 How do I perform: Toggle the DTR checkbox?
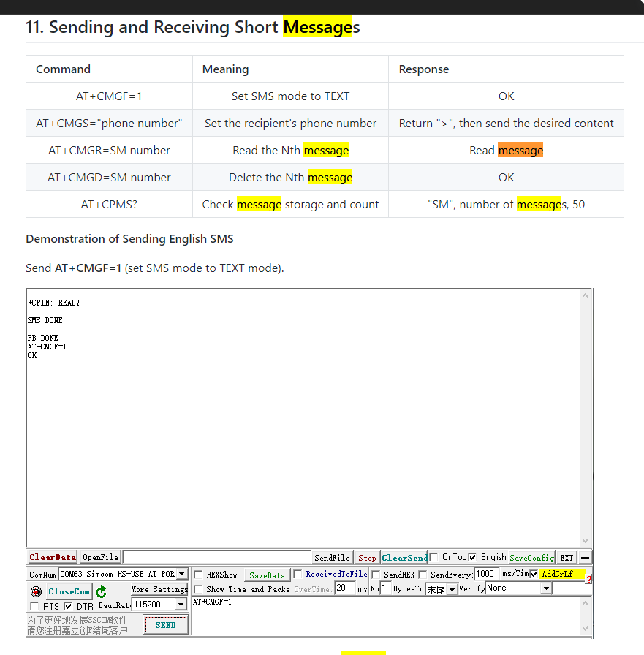tap(68, 606)
